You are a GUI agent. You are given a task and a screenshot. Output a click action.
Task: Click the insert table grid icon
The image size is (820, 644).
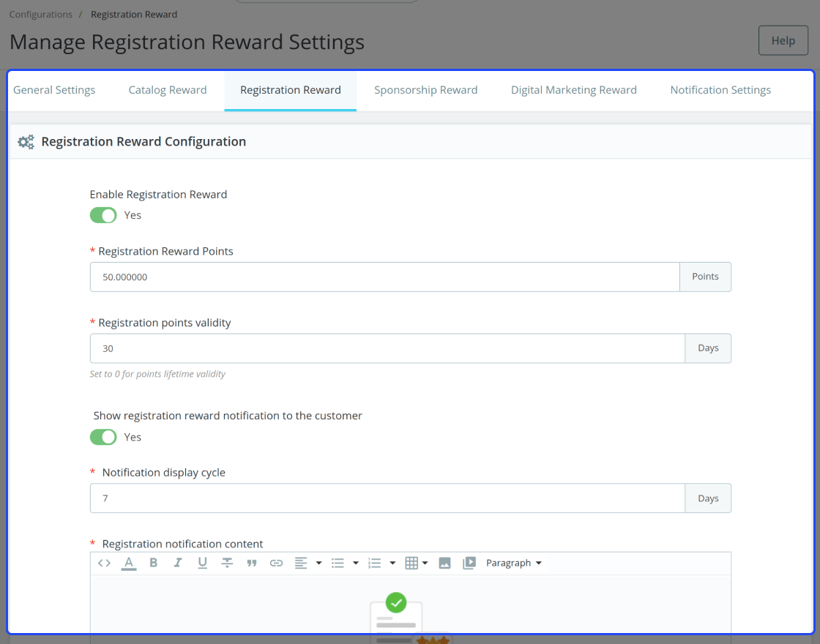tap(411, 563)
